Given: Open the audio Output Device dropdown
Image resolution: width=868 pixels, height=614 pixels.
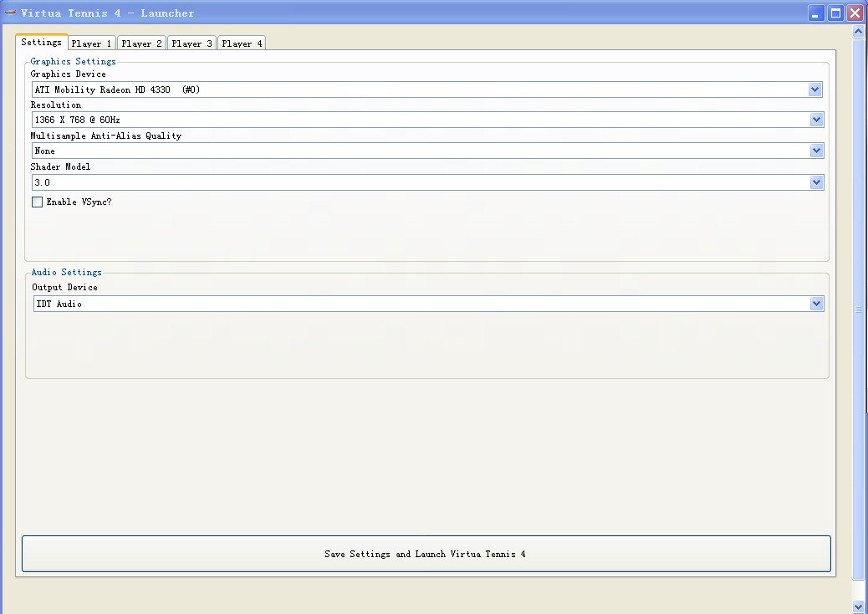Looking at the screenshot, I should tap(816, 304).
